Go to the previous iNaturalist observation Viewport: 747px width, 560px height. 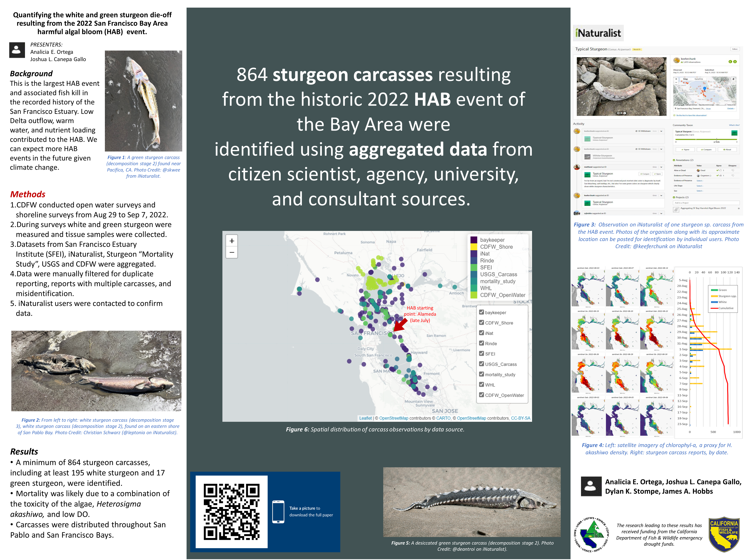click(x=730, y=62)
